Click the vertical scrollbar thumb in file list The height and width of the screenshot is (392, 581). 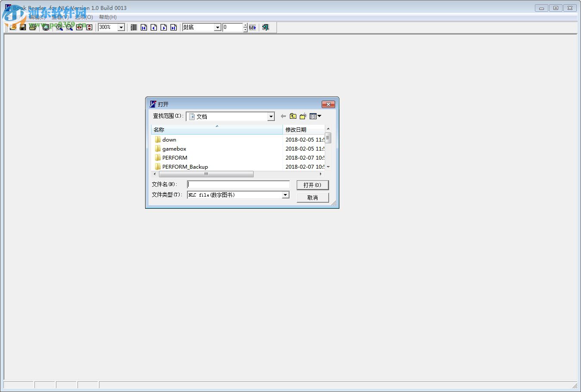(328, 138)
